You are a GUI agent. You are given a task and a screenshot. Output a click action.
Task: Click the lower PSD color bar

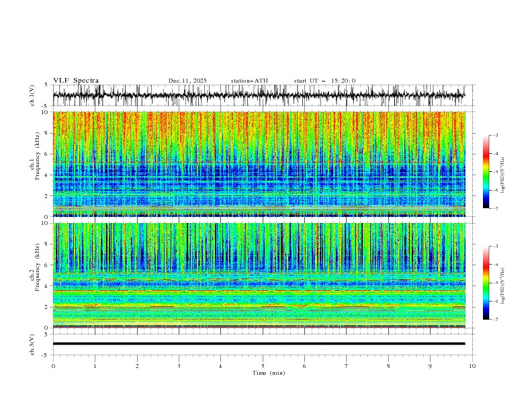coord(486,283)
